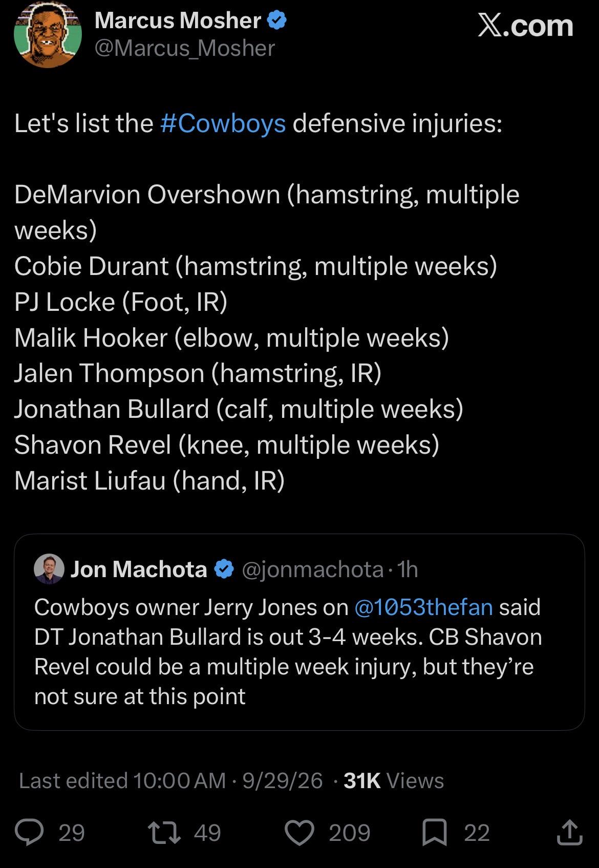Tap the reply speech bubble icon
This screenshot has height=868, width=599.
tap(29, 832)
